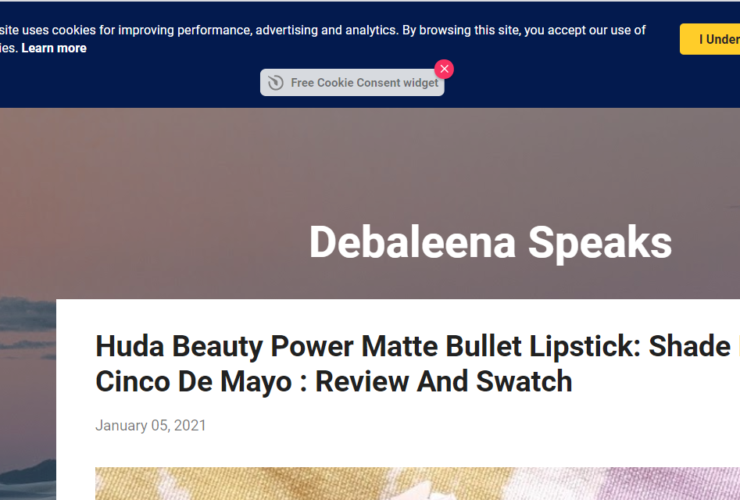The height and width of the screenshot is (500, 740).
Task: Click blank white space beside post date
Action: [450, 425]
